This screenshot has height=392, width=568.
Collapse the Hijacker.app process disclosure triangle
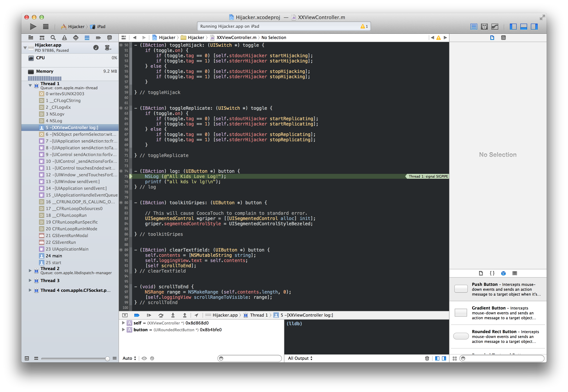[25, 47]
